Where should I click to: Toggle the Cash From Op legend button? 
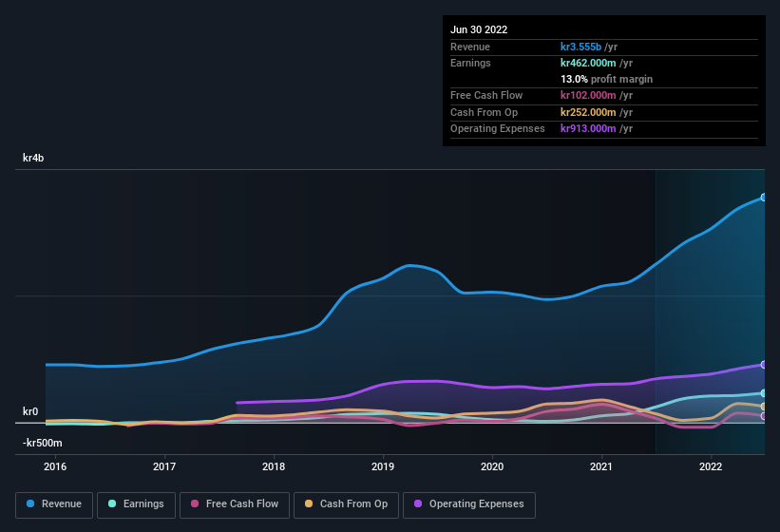coord(346,504)
